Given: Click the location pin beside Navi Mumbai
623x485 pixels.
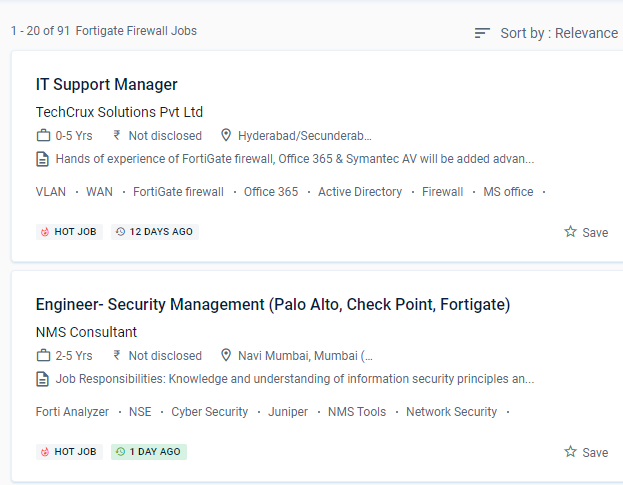Looking at the screenshot, I should click(226, 355).
